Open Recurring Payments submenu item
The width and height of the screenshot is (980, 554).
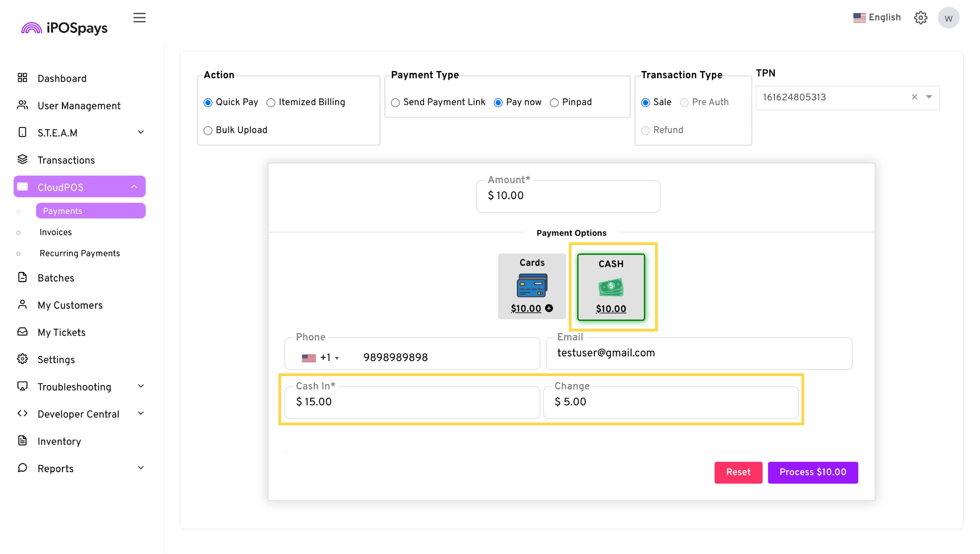(x=80, y=254)
